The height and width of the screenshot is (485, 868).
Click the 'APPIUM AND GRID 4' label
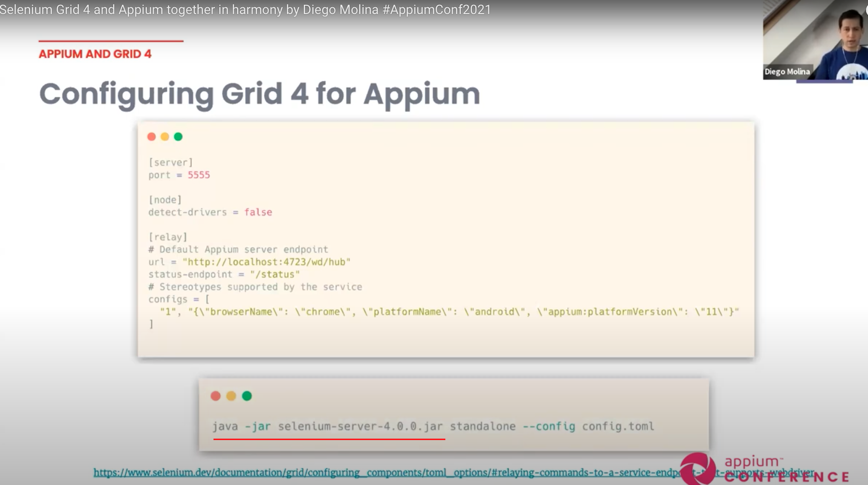(95, 54)
